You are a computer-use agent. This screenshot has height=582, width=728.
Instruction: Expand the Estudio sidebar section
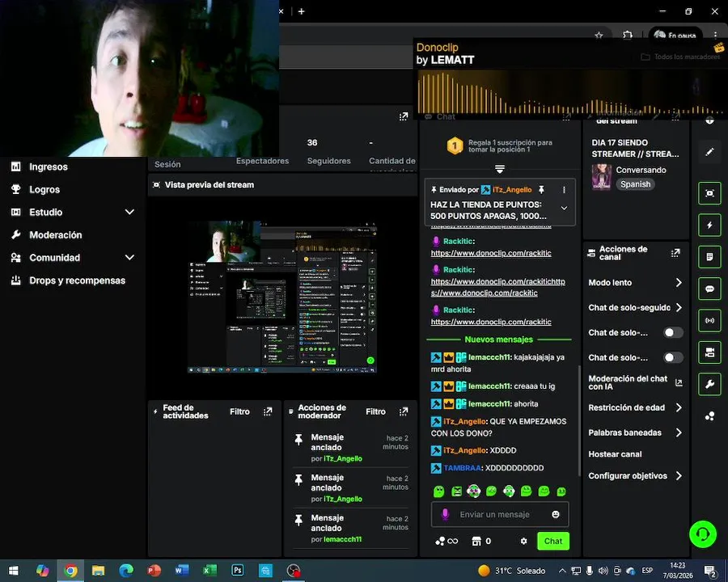[129, 212]
